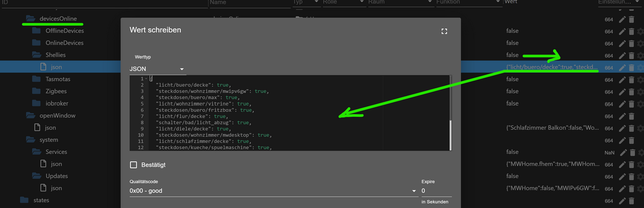Click pencil icon in Shellies row
644x208 pixels.
pyautogui.click(x=622, y=55)
